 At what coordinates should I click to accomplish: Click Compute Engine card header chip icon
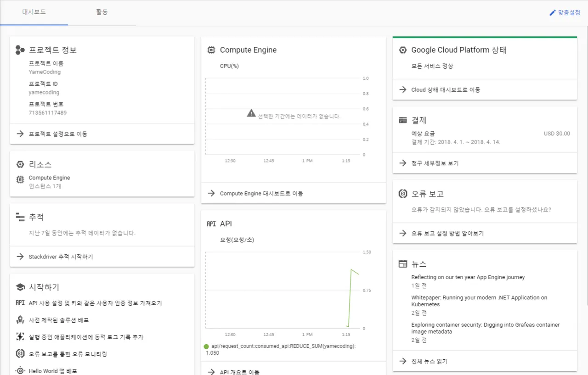[211, 50]
